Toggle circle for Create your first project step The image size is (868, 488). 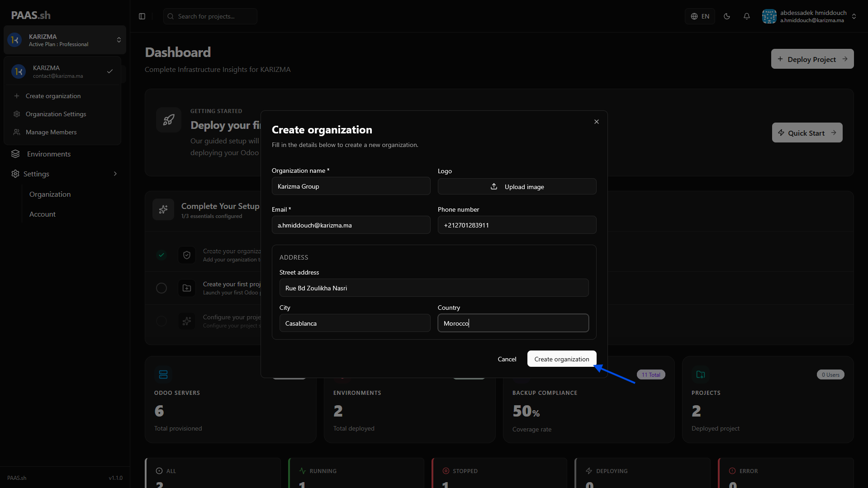tap(161, 288)
